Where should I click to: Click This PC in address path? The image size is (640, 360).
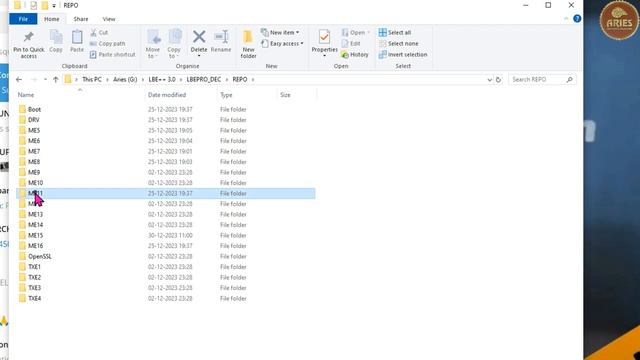[x=92, y=80]
